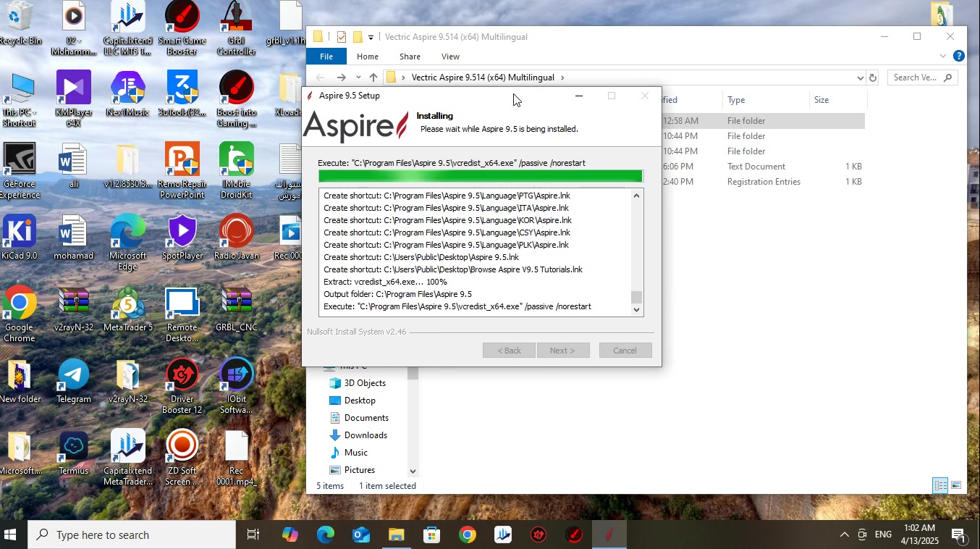Select the Nexi1Music desktop shortcut

pos(127,94)
